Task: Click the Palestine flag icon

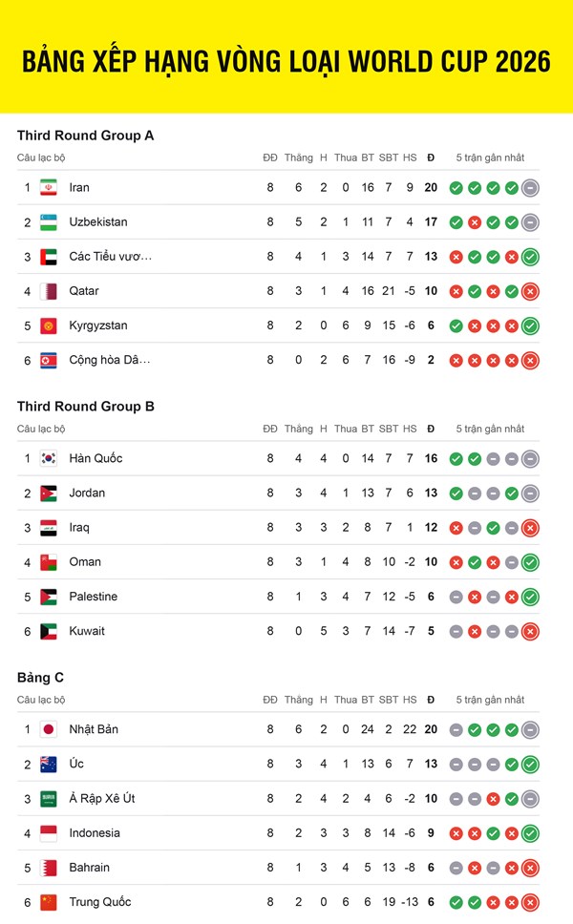Action: 49,597
